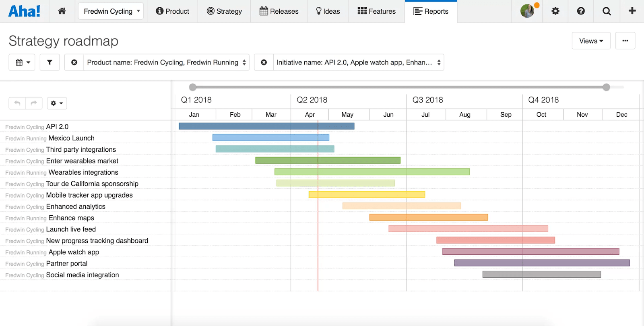Open the Views dropdown
Viewport: 644px width, 326px height.
tap(591, 41)
